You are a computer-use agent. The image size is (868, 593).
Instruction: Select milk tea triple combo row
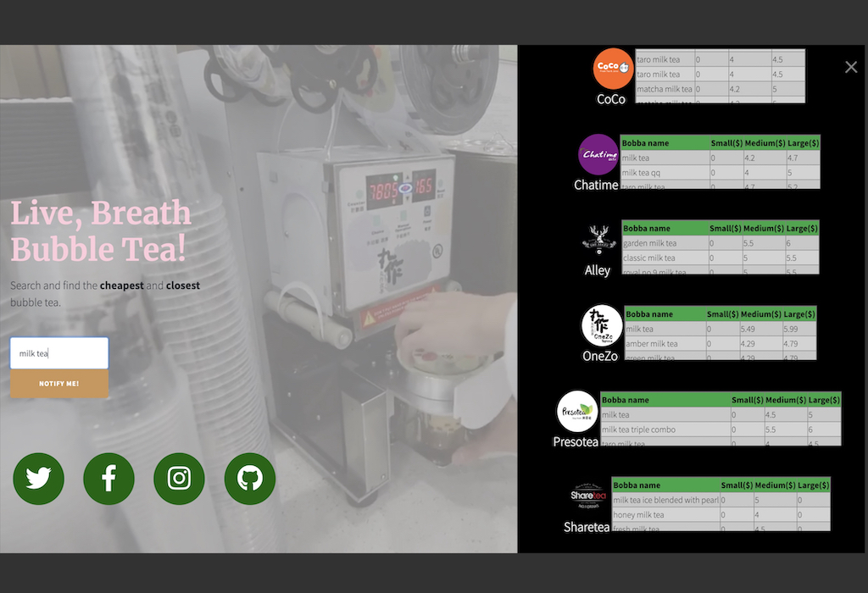639,430
